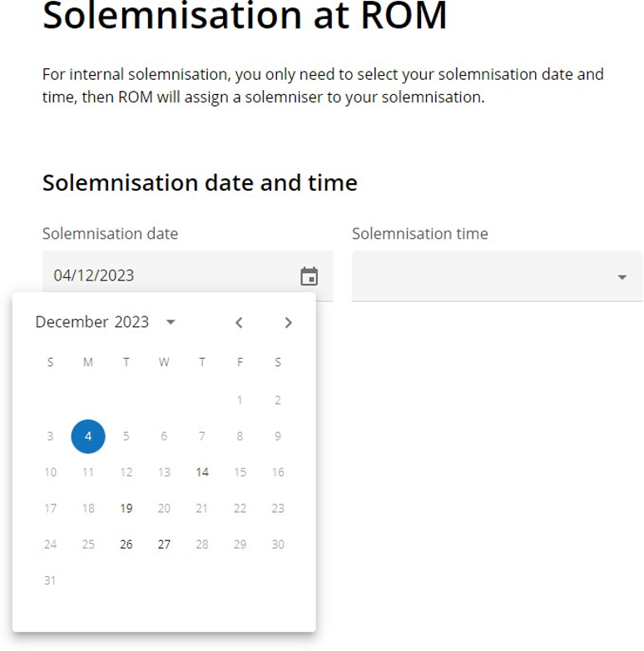This screenshot has height=651, width=644.
Task: Click the disabled date 1
Action: 240,400
